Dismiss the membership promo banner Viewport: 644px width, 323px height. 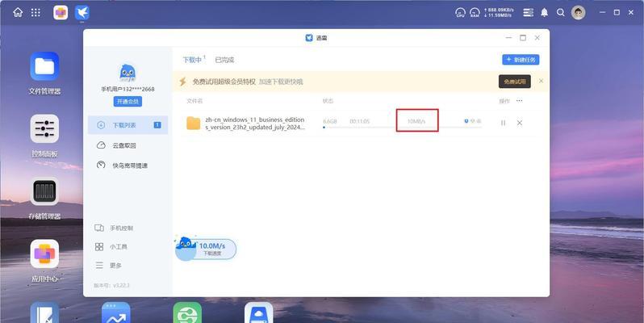541,81
